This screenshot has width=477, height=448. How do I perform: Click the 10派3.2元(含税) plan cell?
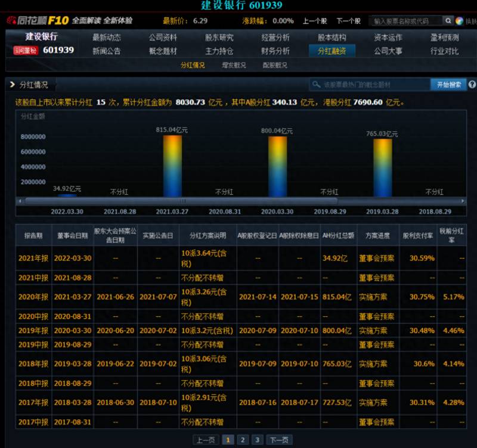[x=207, y=331]
